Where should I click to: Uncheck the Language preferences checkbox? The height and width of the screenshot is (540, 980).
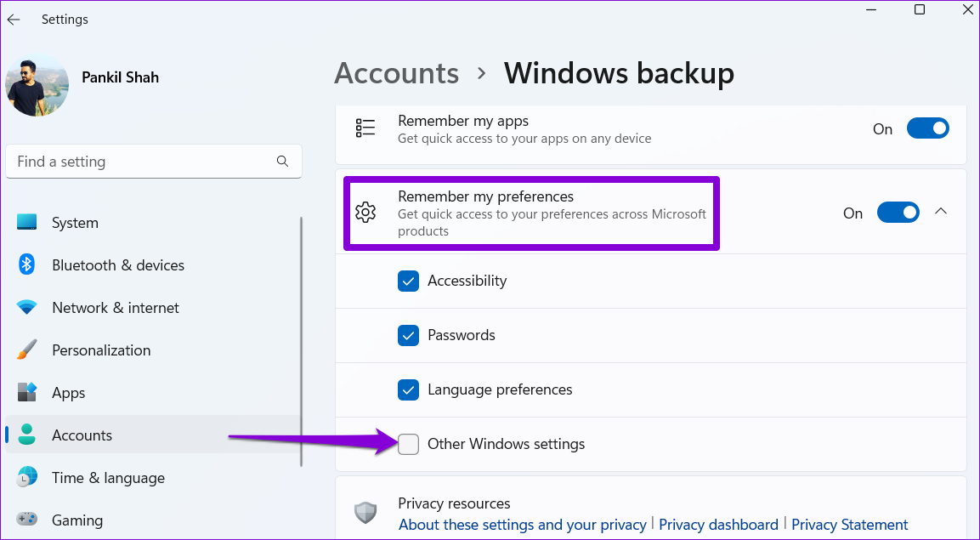[409, 390]
